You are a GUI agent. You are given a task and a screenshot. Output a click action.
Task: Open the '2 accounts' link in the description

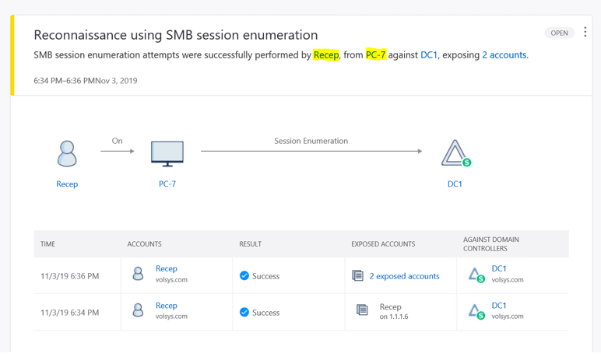tap(504, 55)
